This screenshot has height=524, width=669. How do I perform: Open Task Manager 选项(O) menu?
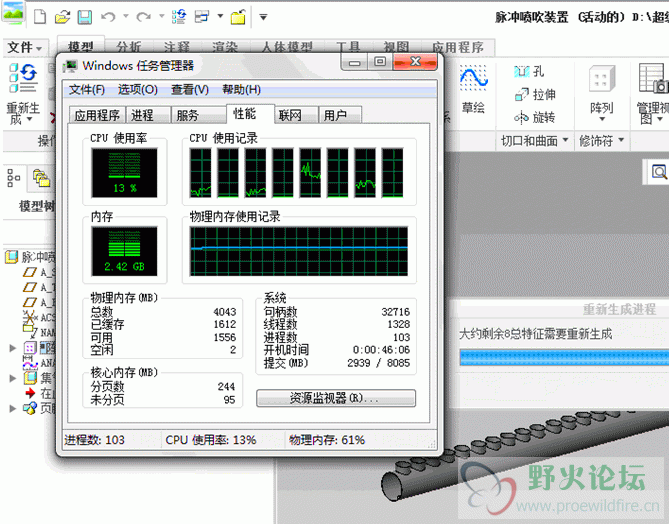click(138, 90)
